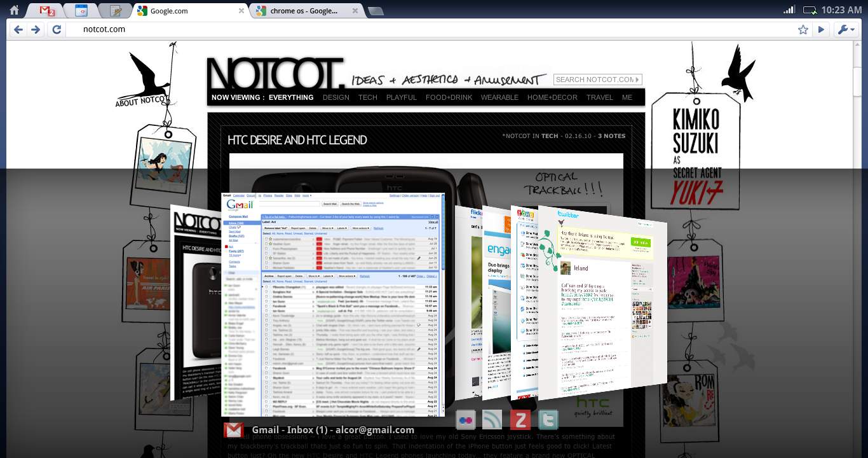Screen dimensions: 868x458
Task: Open the HOME+DECOR category
Action: (552, 97)
